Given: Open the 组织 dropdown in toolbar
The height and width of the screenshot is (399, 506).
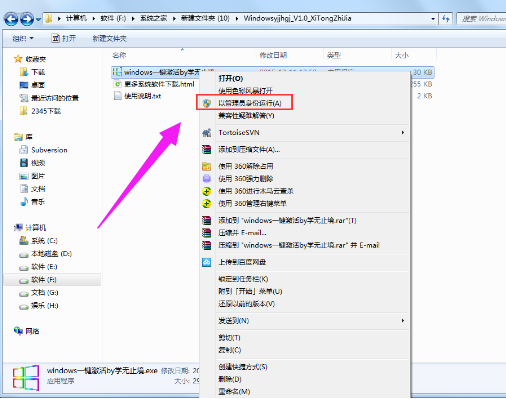Looking at the screenshot, I should point(23,38).
